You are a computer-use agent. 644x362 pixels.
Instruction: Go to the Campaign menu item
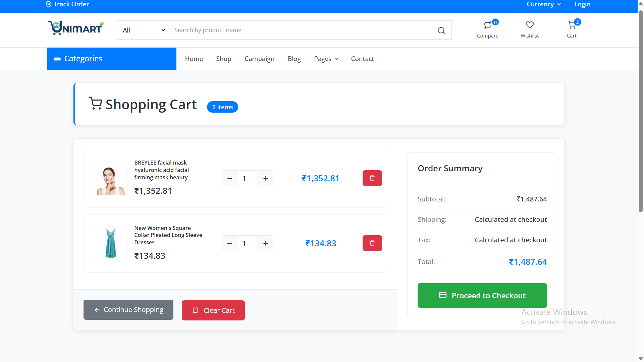259,59
